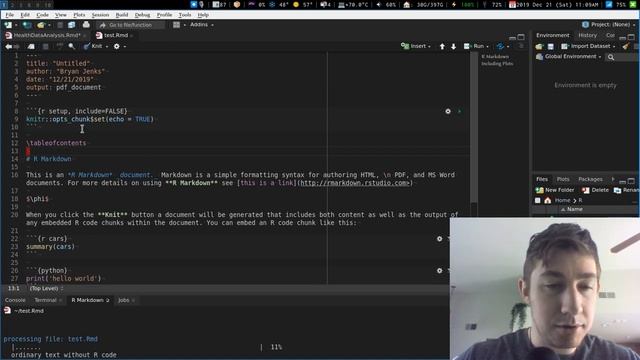
Task: Open the (Top Level) section navigator dropdown
Action: (x=46, y=289)
